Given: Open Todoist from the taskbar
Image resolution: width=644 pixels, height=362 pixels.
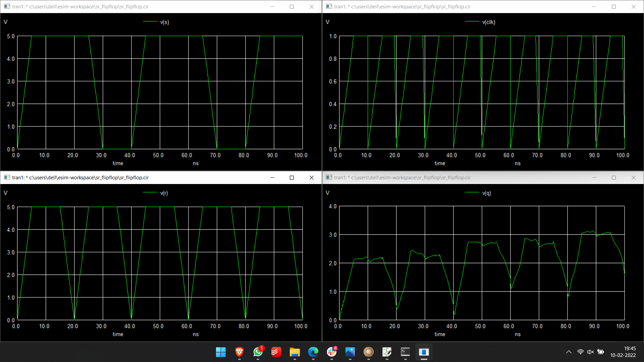Looking at the screenshot, I should [276, 353].
